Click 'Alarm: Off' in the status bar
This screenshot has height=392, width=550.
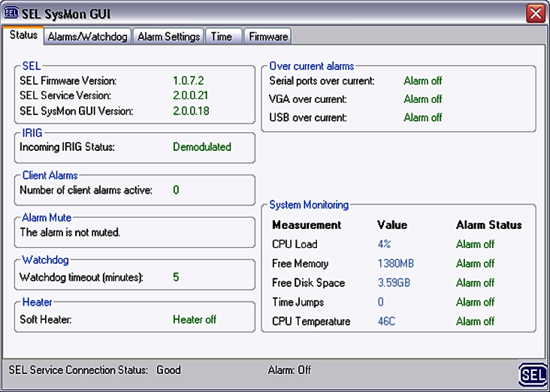coord(289,370)
